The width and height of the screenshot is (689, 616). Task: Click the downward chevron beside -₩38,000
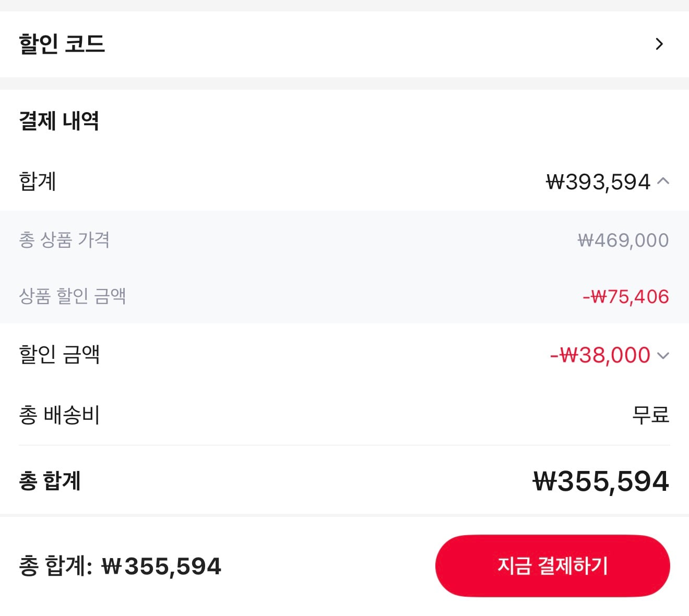coord(664,355)
